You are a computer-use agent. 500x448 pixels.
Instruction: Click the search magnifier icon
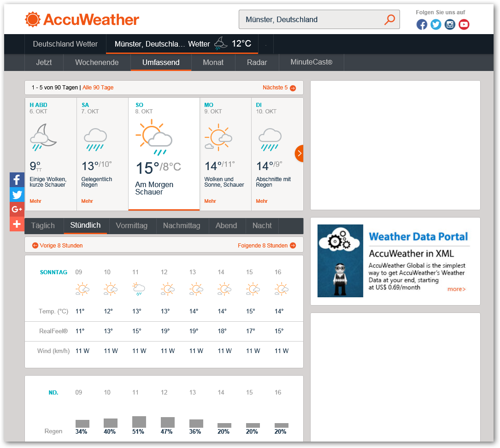tap(389, 19)
